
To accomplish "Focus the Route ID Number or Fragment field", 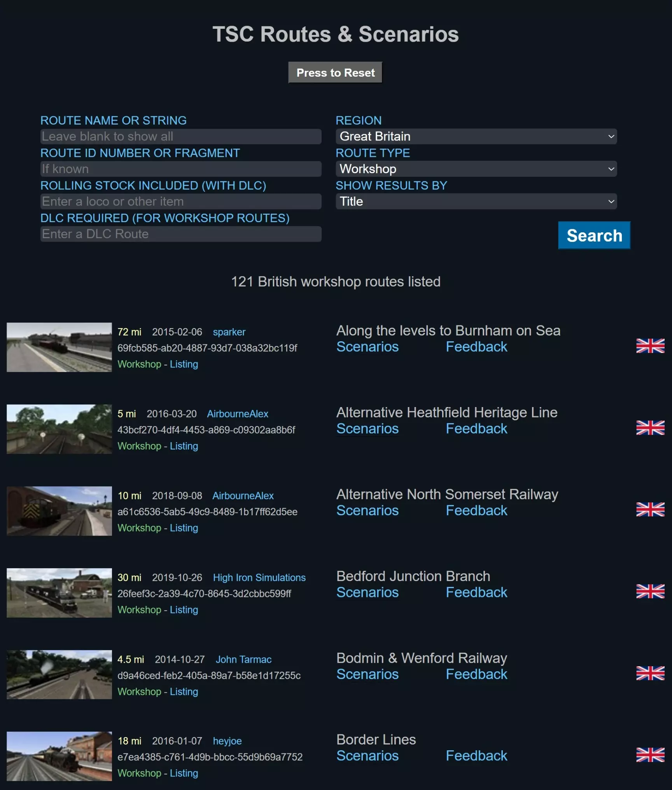I will coord(181,169).
